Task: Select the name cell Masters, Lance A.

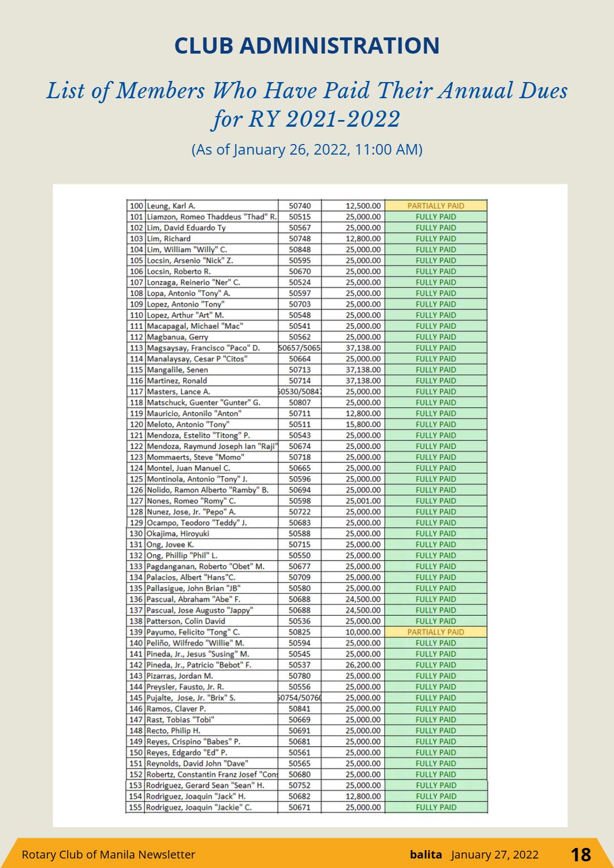Action: click(x=212, y=391)
